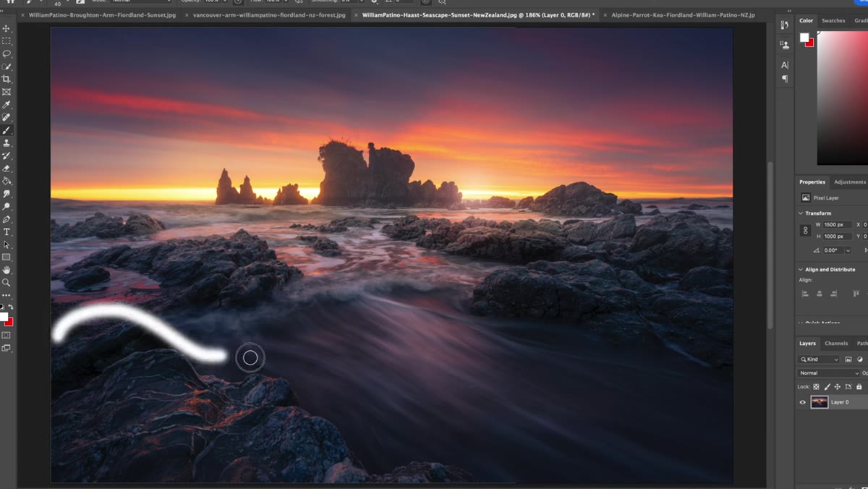868x489 pixels.
Task: Select the Pen tool
Action: (7, 219)
